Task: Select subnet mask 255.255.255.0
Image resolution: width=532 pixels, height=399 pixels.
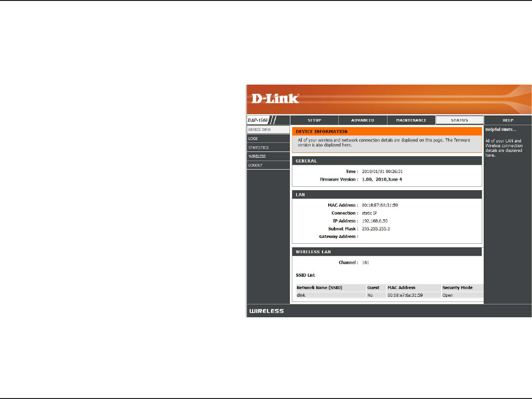Action: tap(376, 229)
